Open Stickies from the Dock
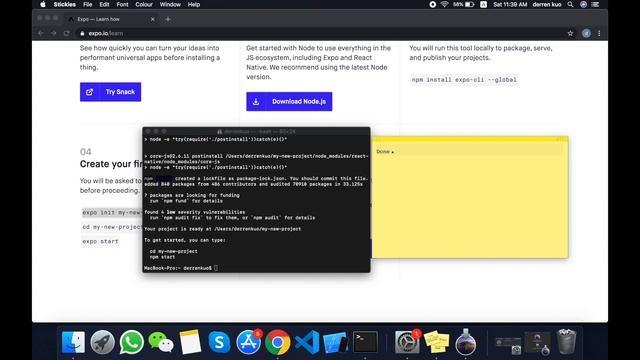Image resolution: width=640 pixels, height=360 pixels. 436,342
